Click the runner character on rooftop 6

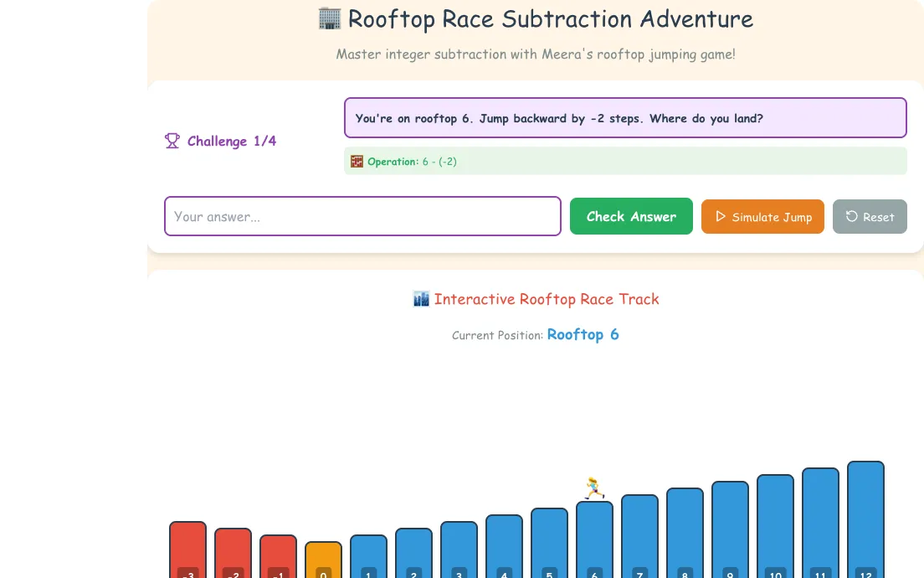[x=594, y=488]
